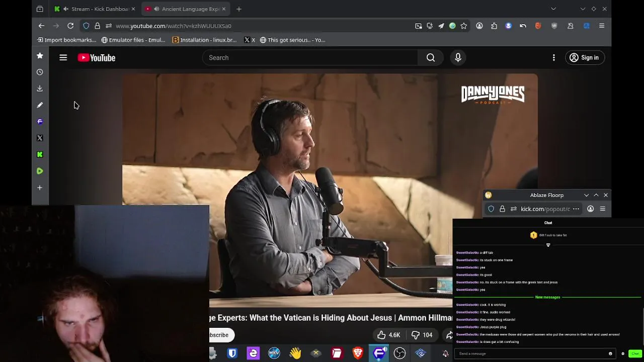
Task: Open Bitwarden shield icon in taskbar
Action: click(232, 353)
